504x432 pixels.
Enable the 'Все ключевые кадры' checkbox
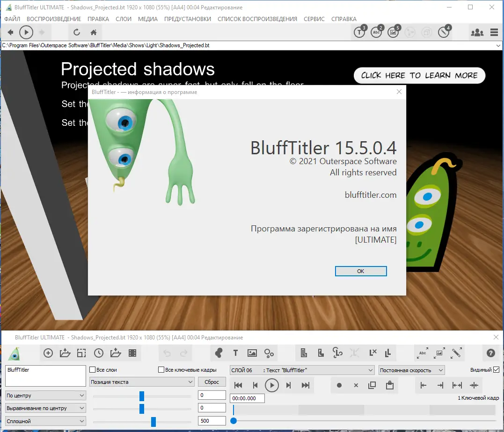(161, 369)
